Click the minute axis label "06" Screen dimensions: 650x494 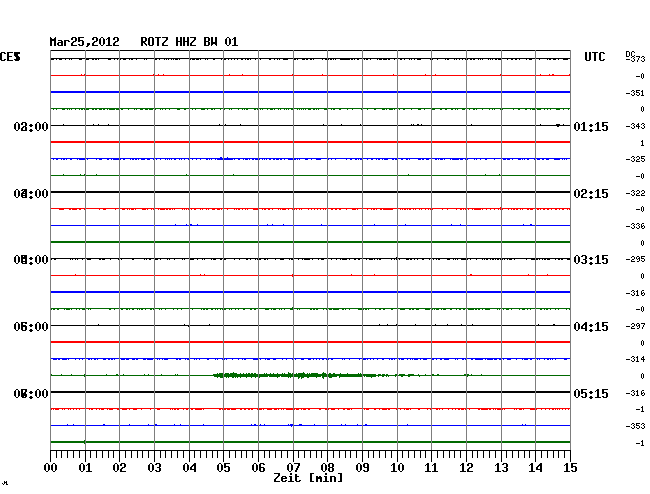coord(258,468)
